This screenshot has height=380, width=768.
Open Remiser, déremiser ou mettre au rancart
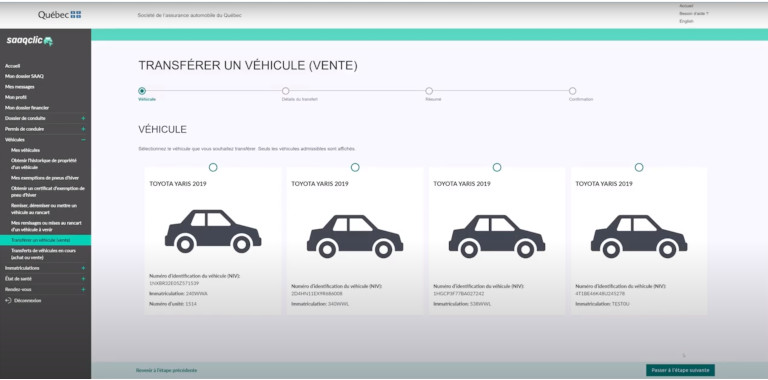pyautogui.click(x=44, y=209)
